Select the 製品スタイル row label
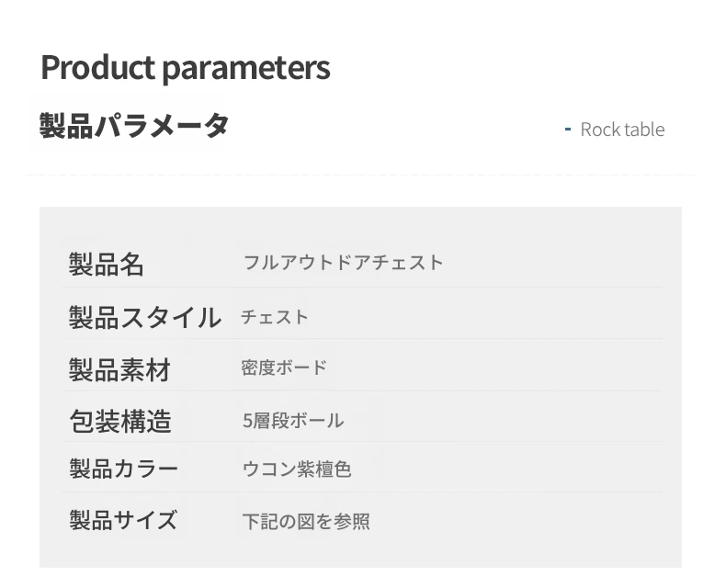 point(145,318)
